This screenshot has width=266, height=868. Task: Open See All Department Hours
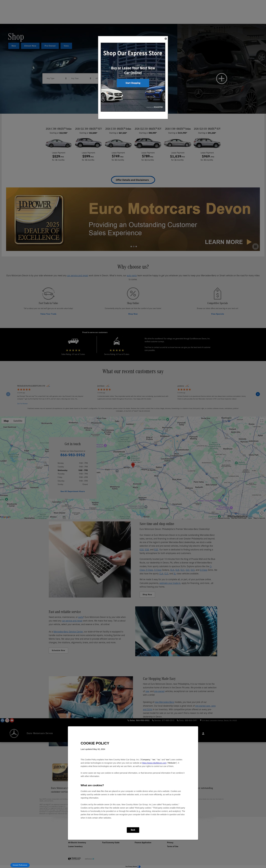(73, 491)
